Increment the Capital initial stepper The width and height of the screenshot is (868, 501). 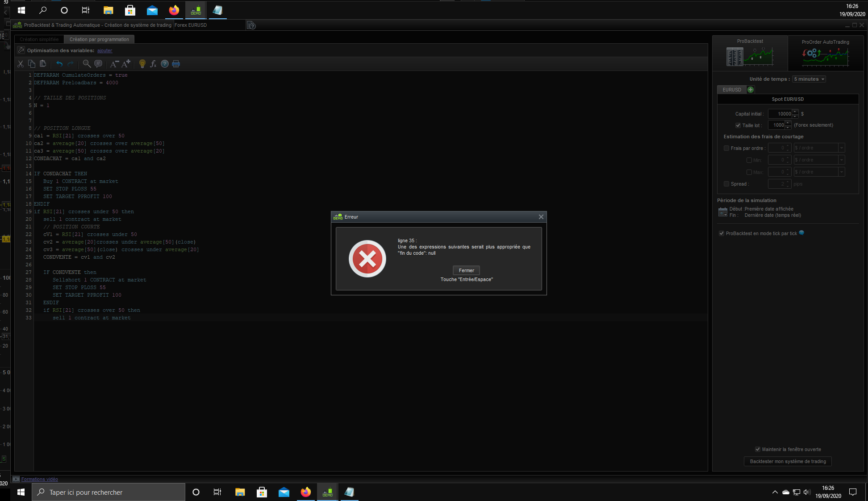[795, 112]
